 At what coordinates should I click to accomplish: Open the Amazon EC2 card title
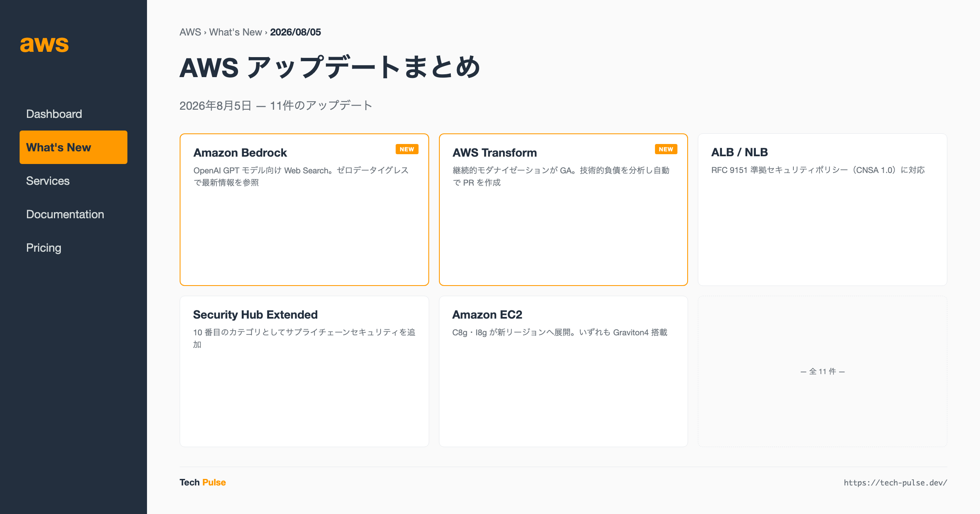[487, 315]
